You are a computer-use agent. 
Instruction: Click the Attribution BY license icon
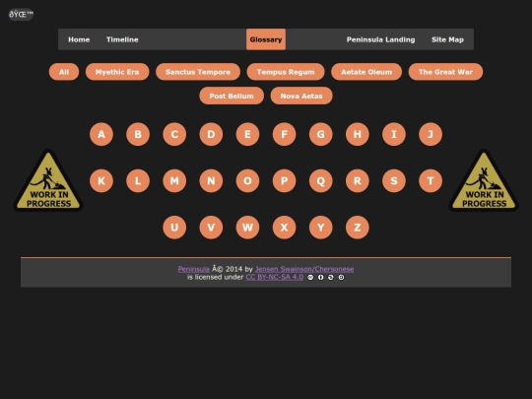coord(320,278)
